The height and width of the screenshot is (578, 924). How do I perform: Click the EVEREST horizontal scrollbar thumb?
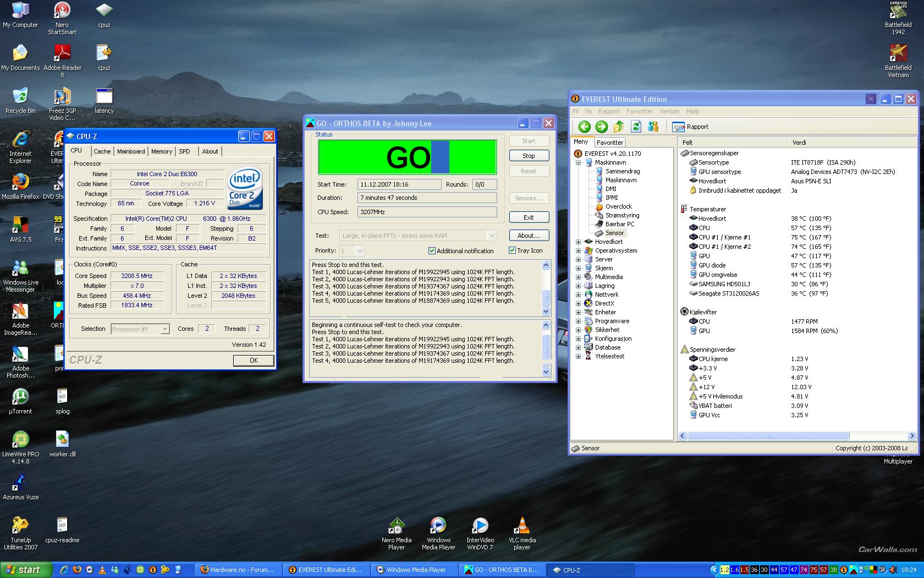pos(768,435)
